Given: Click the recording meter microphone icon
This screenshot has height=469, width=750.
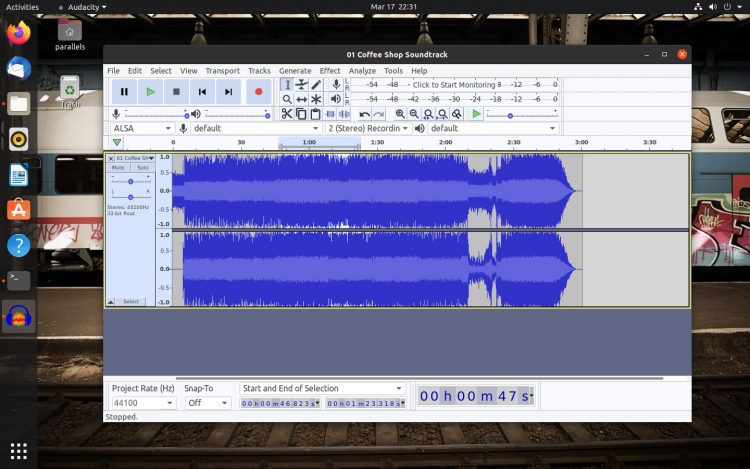Looking at the screenshot, I should (x=337, y=85).
